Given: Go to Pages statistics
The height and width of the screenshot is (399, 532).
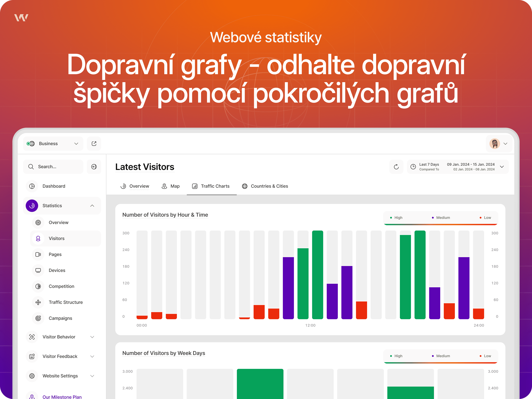Looking at the screenshot, I should (x=65, y=254).
